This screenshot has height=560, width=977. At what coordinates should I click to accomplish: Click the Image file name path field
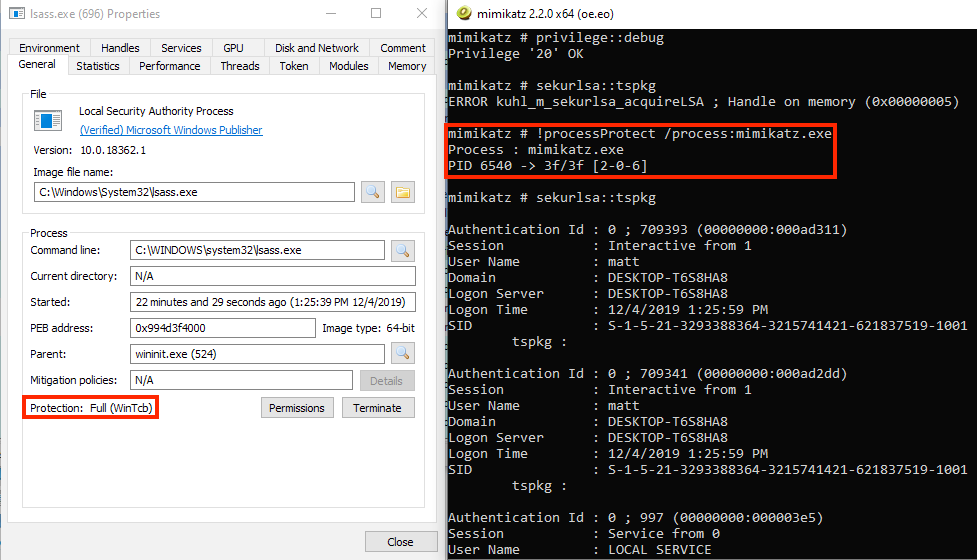(x=194, y=192)
